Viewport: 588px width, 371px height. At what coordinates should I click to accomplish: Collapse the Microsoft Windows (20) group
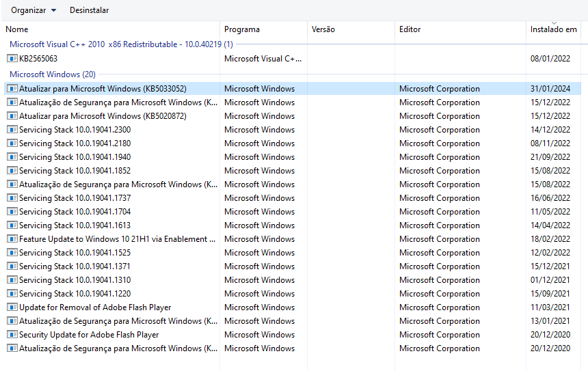tap(53, 74)
